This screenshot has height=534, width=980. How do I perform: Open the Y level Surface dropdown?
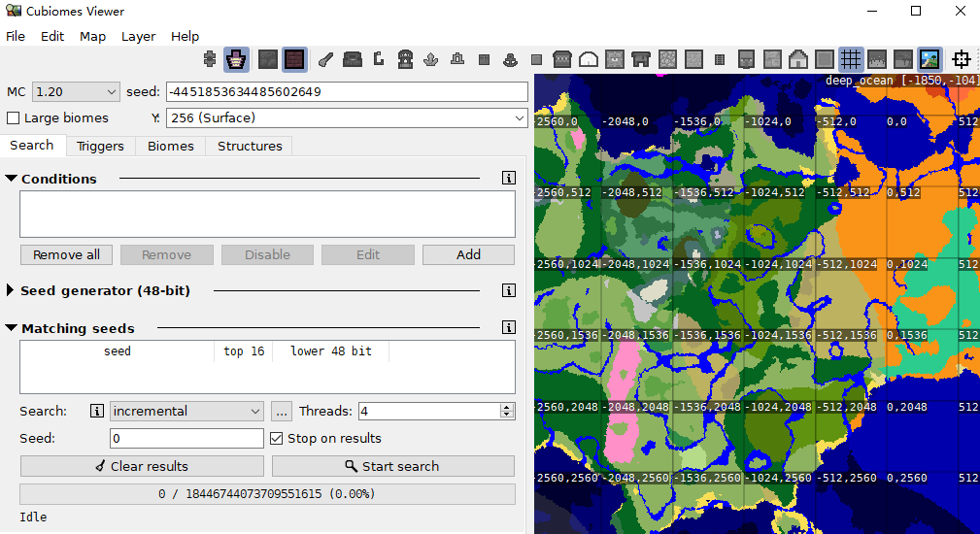347,118
